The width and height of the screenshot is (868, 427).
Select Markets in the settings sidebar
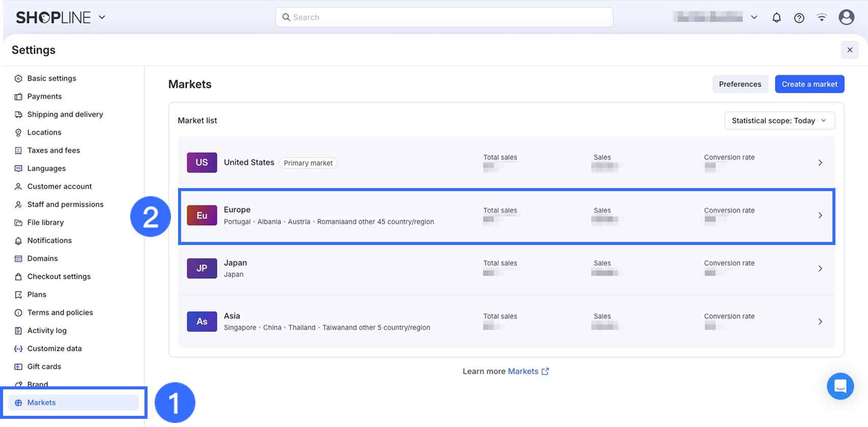[42, 403]
